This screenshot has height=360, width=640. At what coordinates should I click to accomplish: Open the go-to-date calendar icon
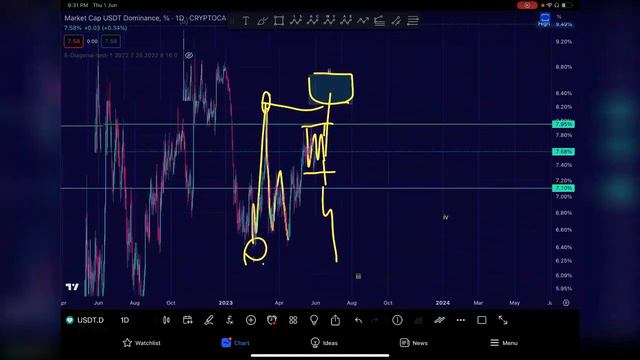click(x=187, y=320)
